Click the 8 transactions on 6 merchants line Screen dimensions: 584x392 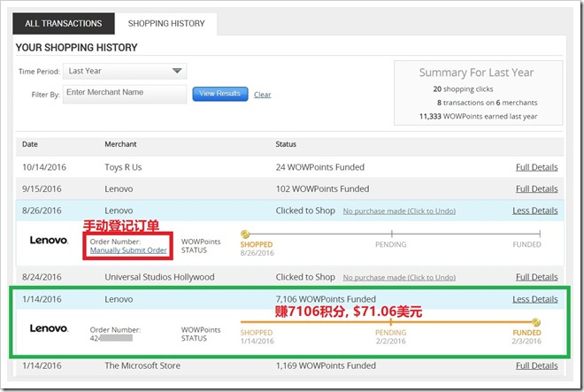coord(488,103)
